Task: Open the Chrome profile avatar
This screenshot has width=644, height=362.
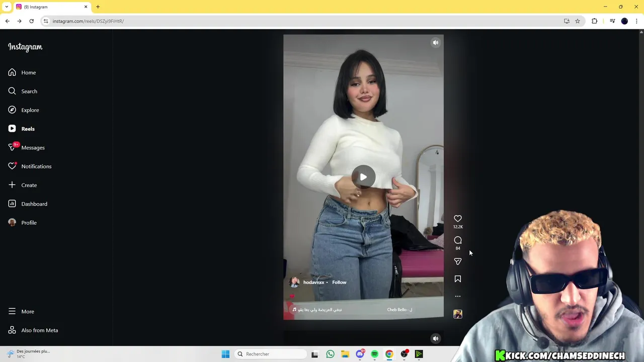Action: 624,21
